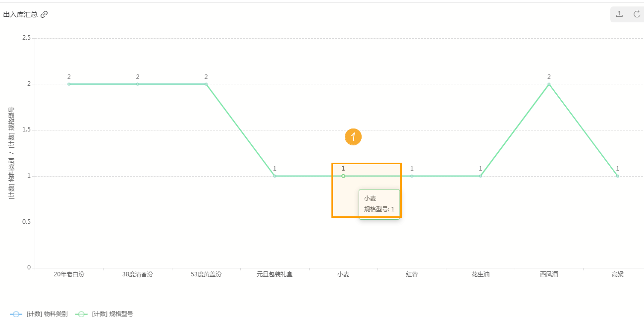Click the 38度清香汾 x-axis label
The width and height of the screenshot is (644, 317).
(137, 274)
